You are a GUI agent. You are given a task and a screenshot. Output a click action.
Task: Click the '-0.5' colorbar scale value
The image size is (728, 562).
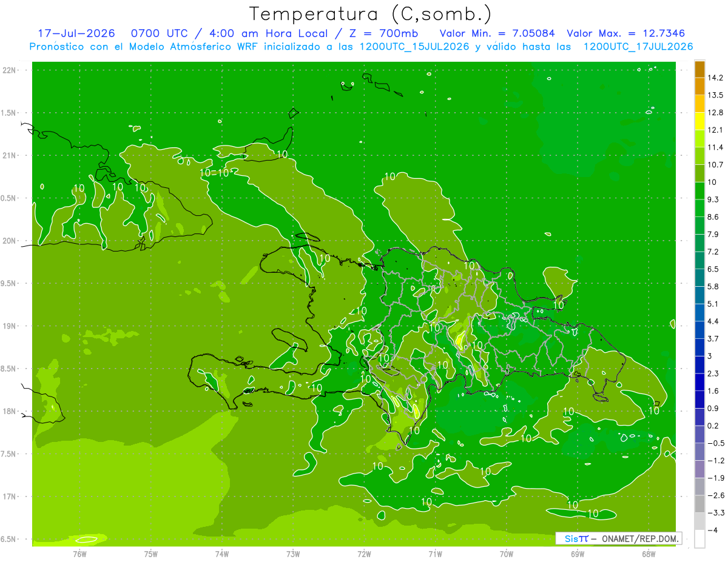point(716,443)
